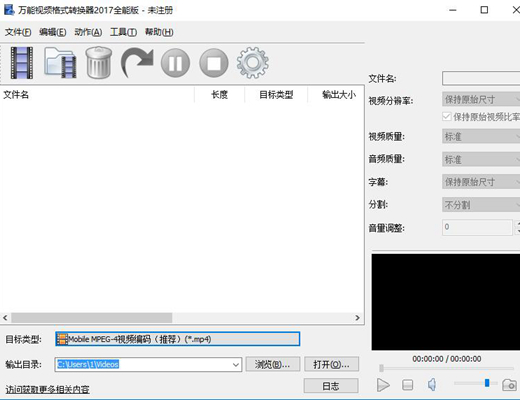Screen dimensions: 520x400
Task: Click the curved arrow convert icon
Action: click(137, 62)
